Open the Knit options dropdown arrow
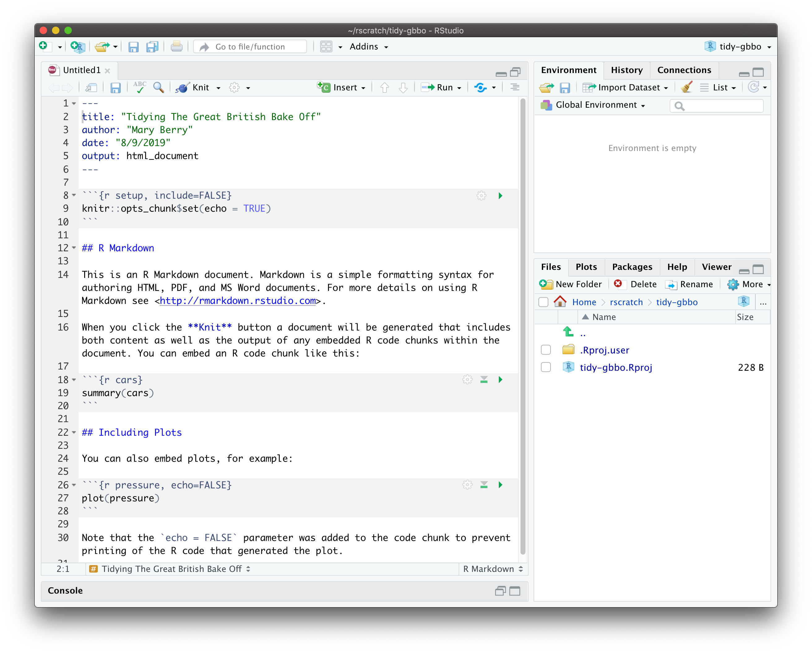 218,88
